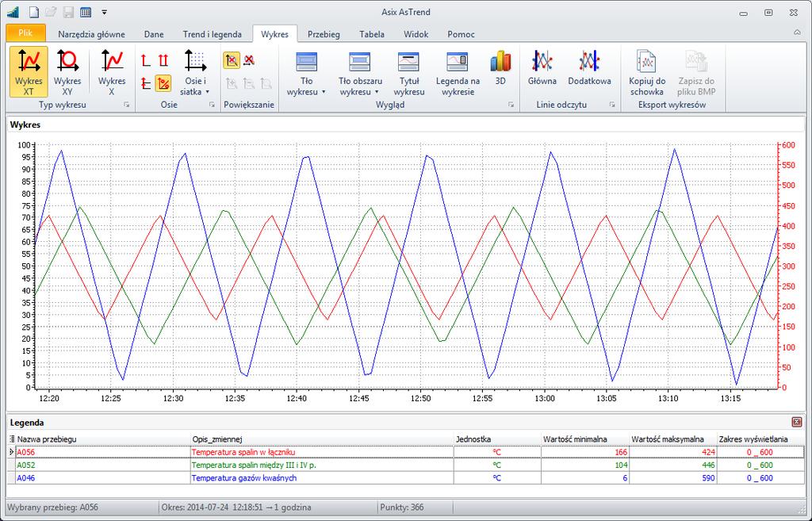Switch to Wykres XY chart type
The width and height of the screenshot is (812, 521).
[67, 72]
